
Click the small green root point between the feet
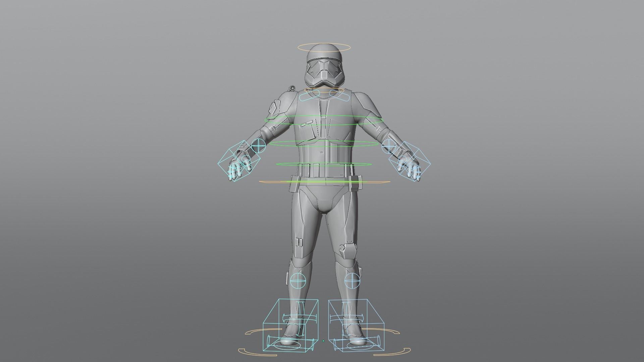pyautogui.click(x=323, y=341)
